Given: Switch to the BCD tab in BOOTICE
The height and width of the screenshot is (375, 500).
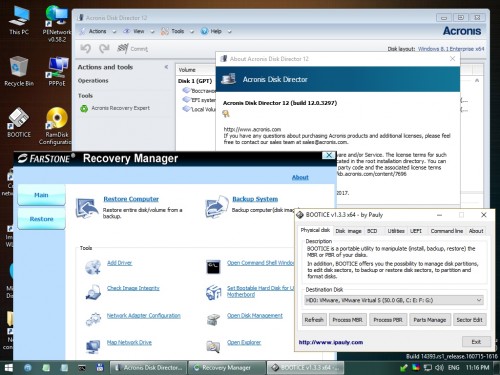Looking at the screenshot, I should click(x=372, y=231).
